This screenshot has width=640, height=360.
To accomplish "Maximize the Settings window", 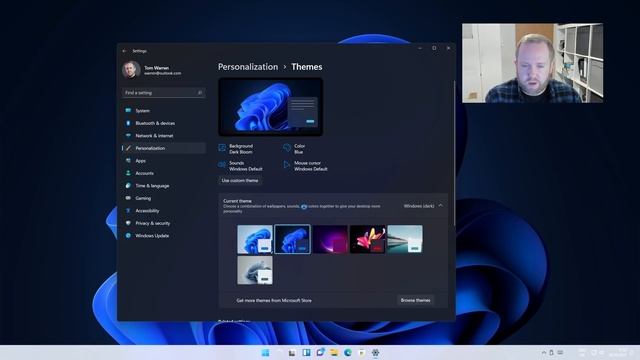I will point(434,48).
